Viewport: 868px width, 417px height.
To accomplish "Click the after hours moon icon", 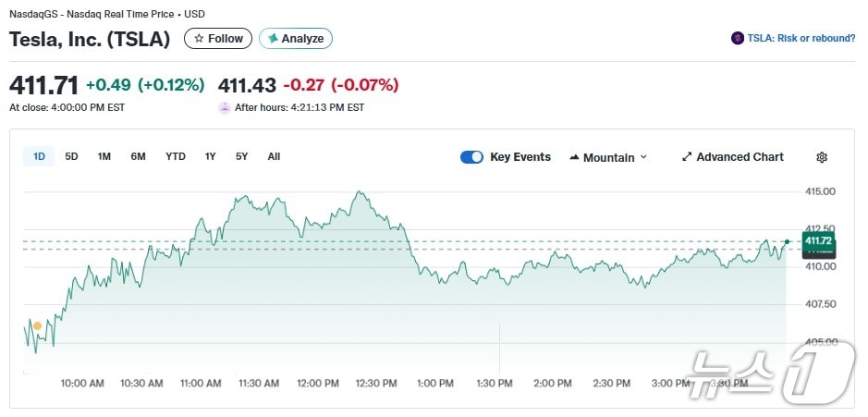I will pyautogui.click(x=225, y=107).
